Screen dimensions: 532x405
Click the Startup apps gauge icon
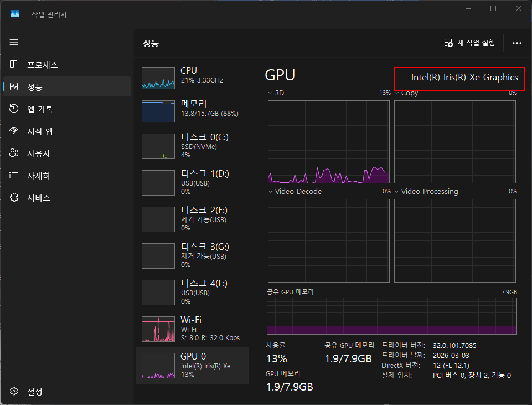coord(14,131)
